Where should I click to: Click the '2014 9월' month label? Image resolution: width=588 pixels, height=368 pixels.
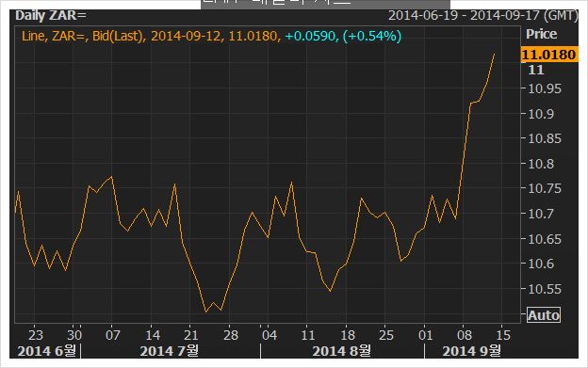coord(472,351)
